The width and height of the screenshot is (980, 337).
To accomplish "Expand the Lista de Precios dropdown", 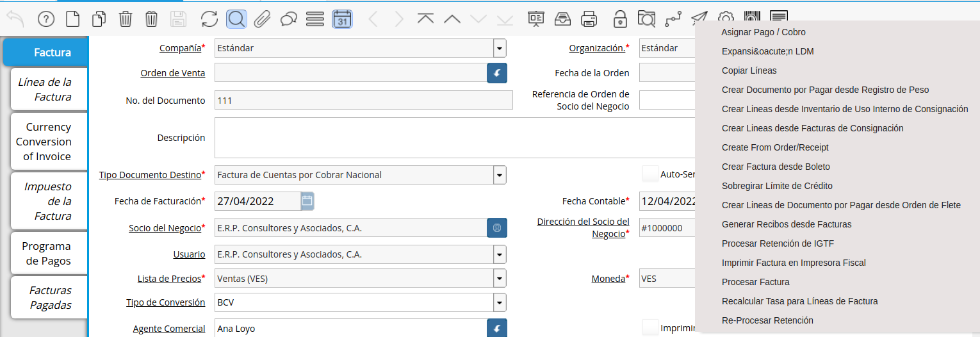I will pyautogui.click(x=499, y=279).
